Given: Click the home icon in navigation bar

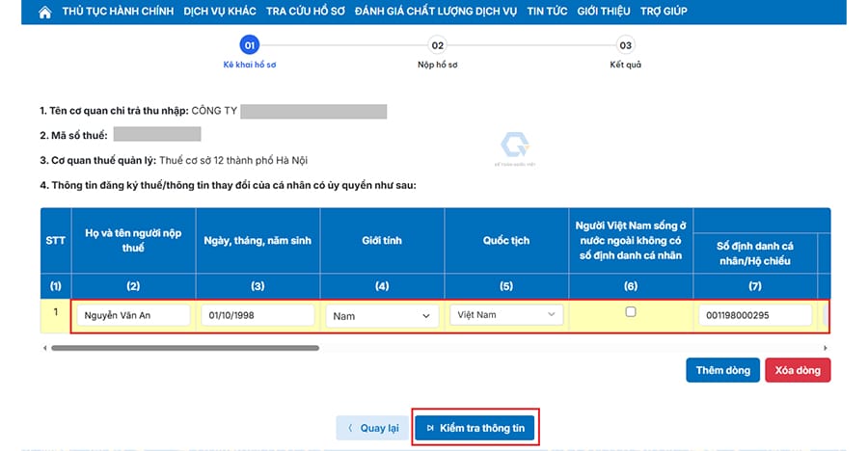Looking at the screenshot, I should pyautogui.click(x=44, y=12).
